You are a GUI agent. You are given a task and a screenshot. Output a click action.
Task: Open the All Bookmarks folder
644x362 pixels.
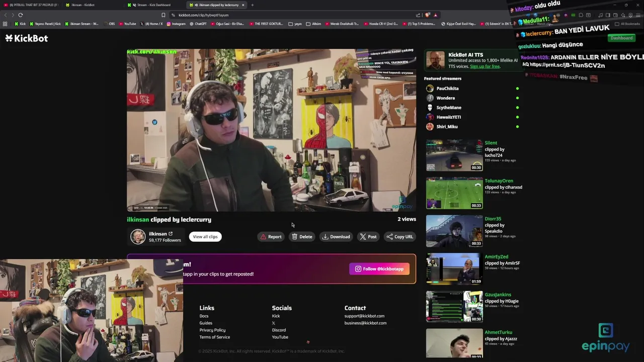627,24
